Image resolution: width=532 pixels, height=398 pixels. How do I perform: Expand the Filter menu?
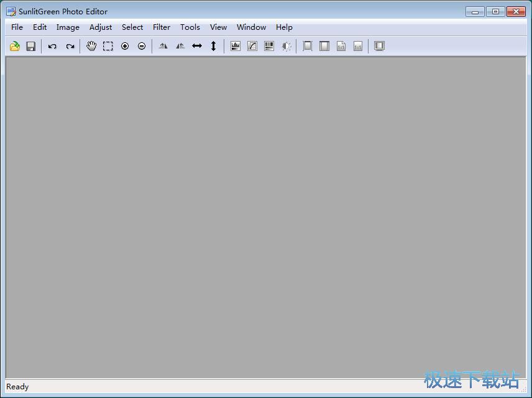(x=162, y=27)
